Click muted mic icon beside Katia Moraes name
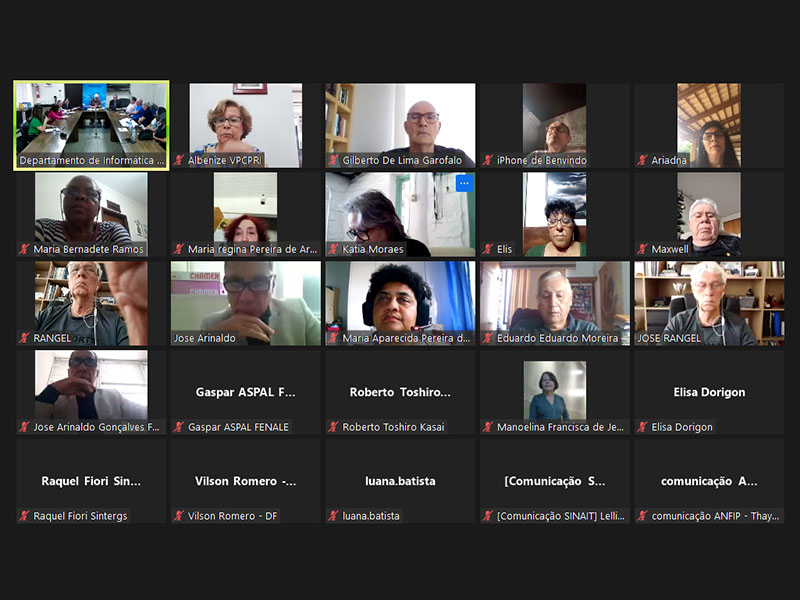This screenshot has height=600, width=800. click(333, 249)
